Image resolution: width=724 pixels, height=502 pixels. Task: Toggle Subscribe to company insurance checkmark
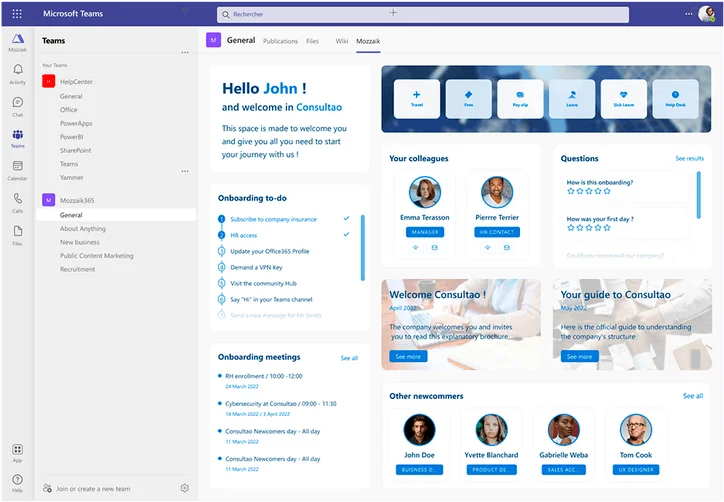click(x=346, y=218)
